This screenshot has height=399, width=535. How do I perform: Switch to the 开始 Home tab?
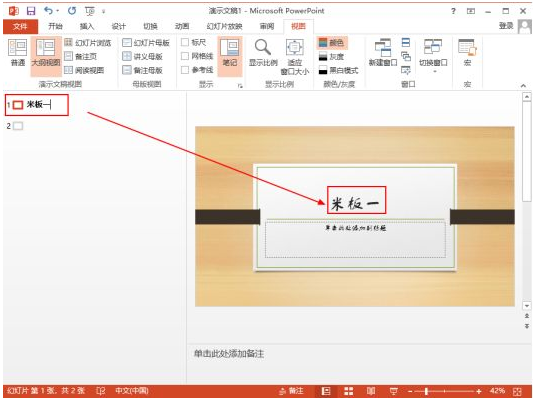pos(55,26)
